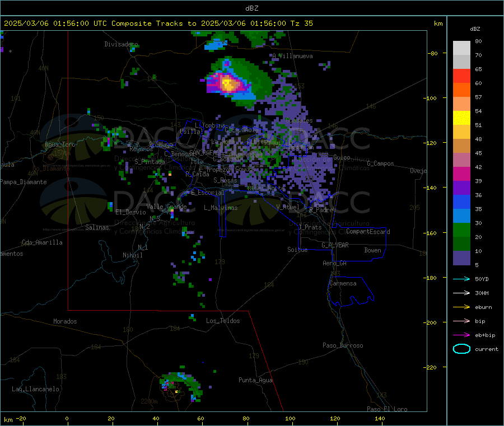Click the Pampa_Diamante location label
504x426 pixels.
[x=23, y=182]
